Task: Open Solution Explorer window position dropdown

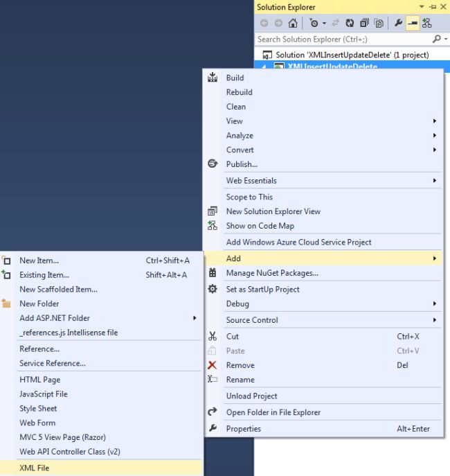Action: click(x=422, y=7)
